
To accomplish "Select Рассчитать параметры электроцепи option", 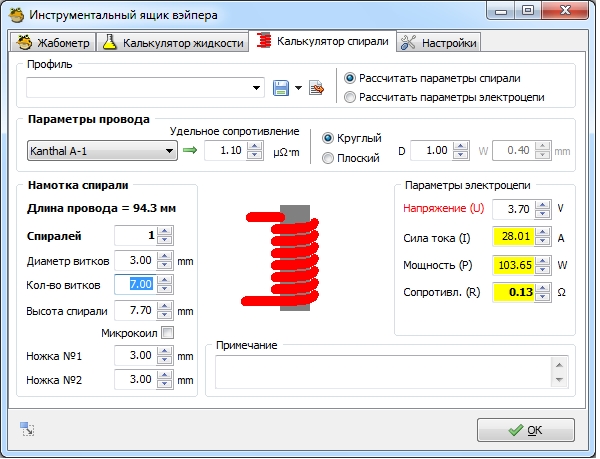I will coord(349,97).
